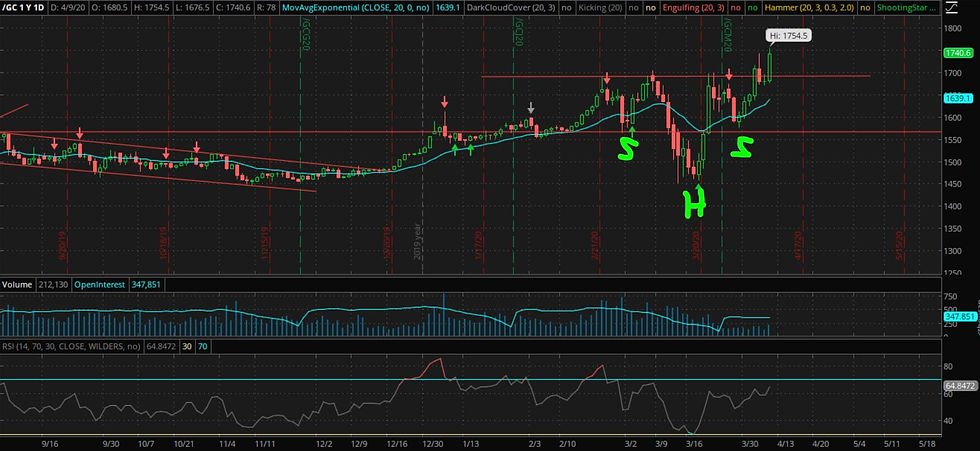This screenshot has height=451, width=980.
Task: Click the 5/4 date axis label
Action: [x=859, y=444]
